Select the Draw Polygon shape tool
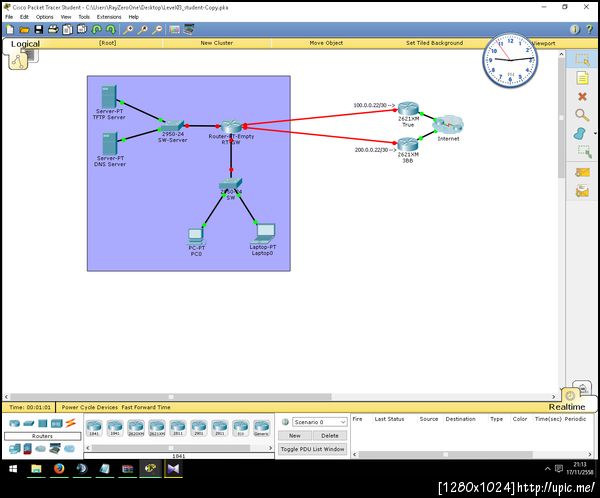 pyautogui.click(x=580, y=134)
